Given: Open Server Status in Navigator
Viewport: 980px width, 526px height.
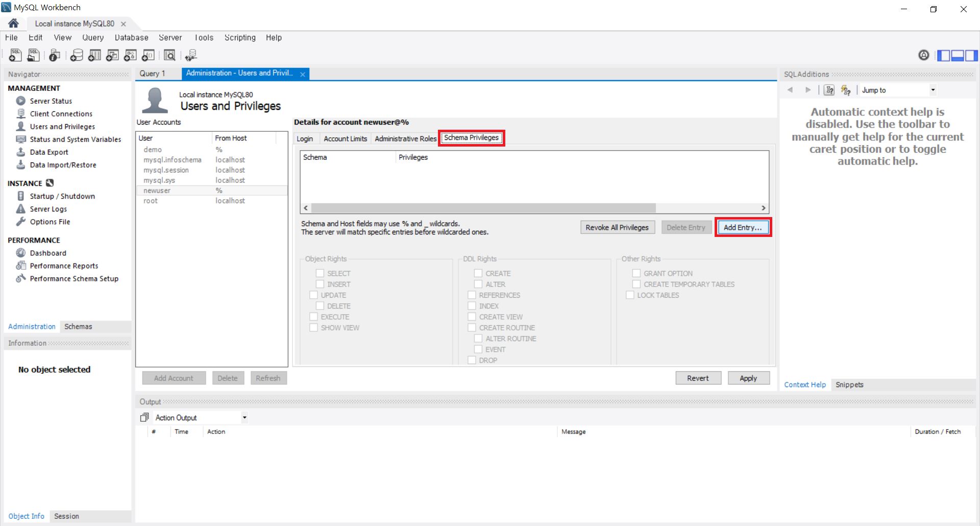Looking at the screenshot, I should pyautogui.click(x=51, y=101).
